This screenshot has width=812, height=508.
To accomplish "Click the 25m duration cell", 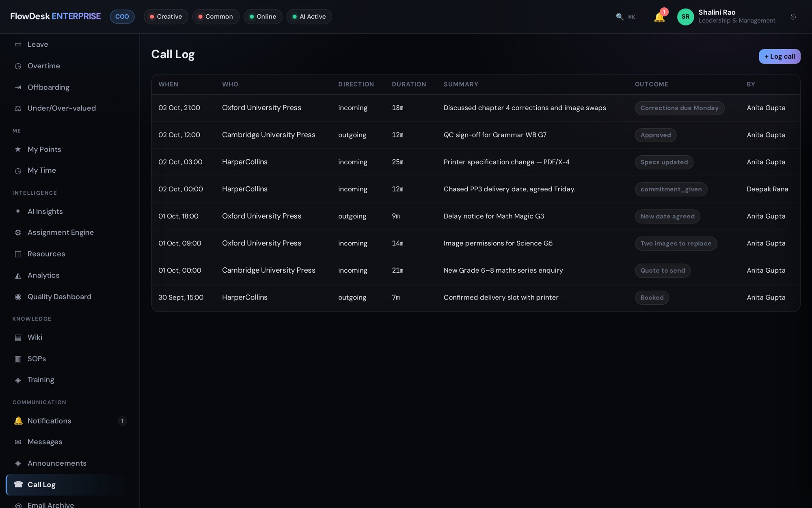I will [x=397, y=162].
